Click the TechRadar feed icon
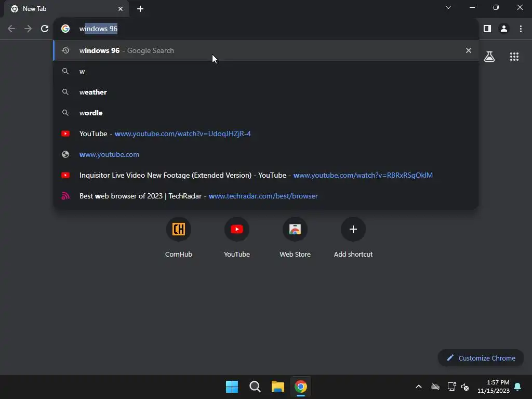 click(x=65, y=196)
